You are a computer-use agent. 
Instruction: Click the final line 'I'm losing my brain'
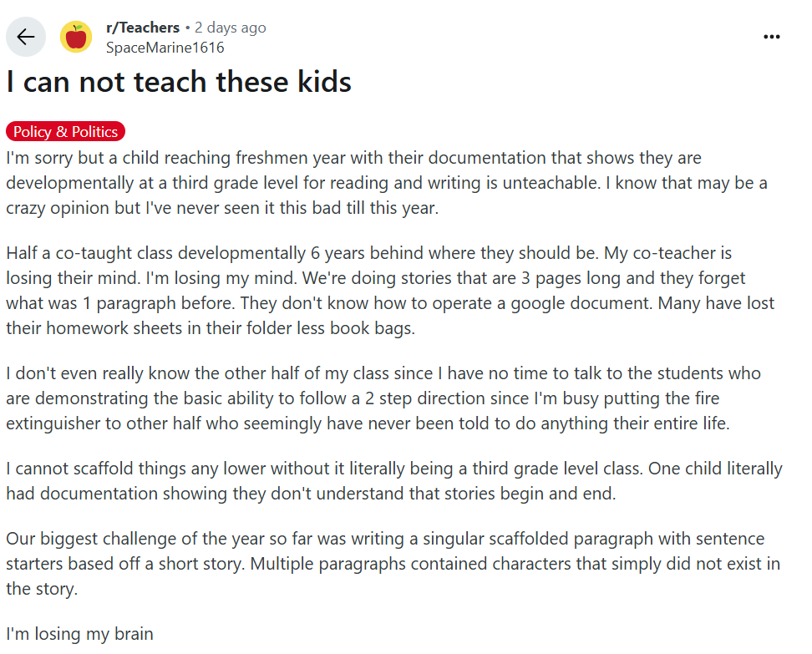click(x=79, y=634)
